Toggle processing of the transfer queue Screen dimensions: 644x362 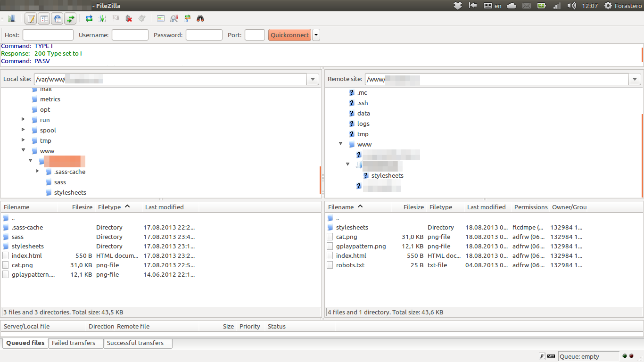(102, 19)
